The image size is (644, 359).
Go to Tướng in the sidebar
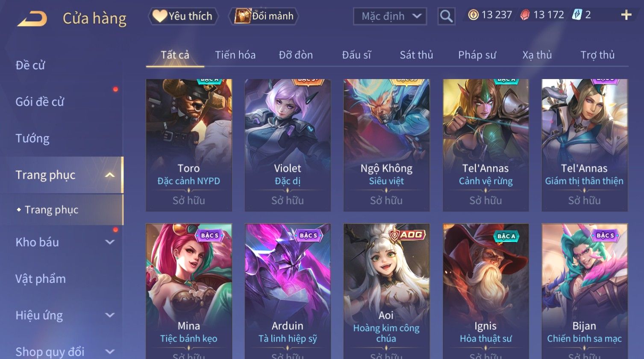tap(32, 138)
